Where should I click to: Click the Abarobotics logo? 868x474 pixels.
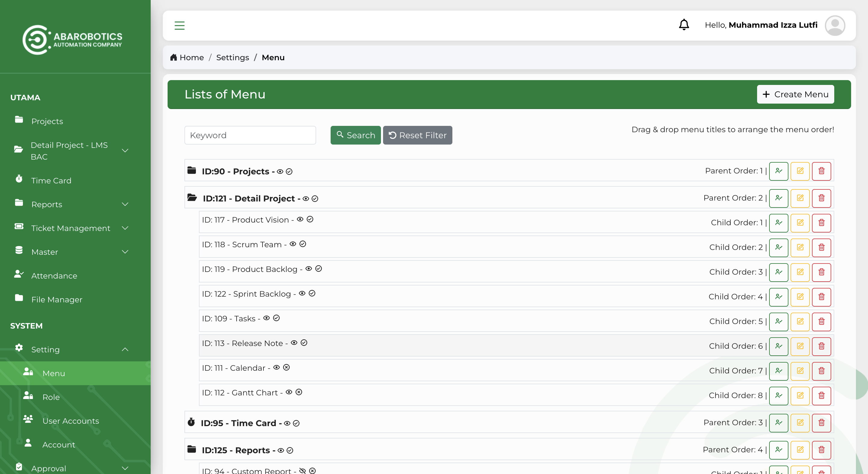(x=72, y=40)
